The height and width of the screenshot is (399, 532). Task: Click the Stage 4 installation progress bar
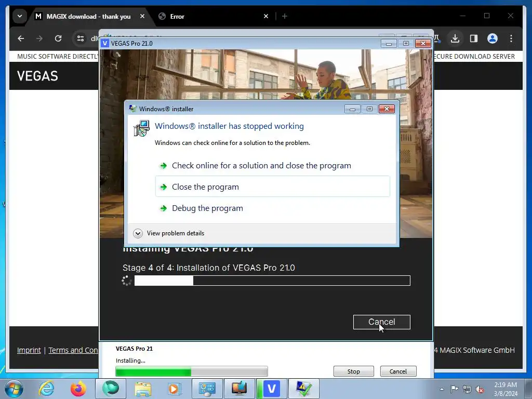(272, 281)
